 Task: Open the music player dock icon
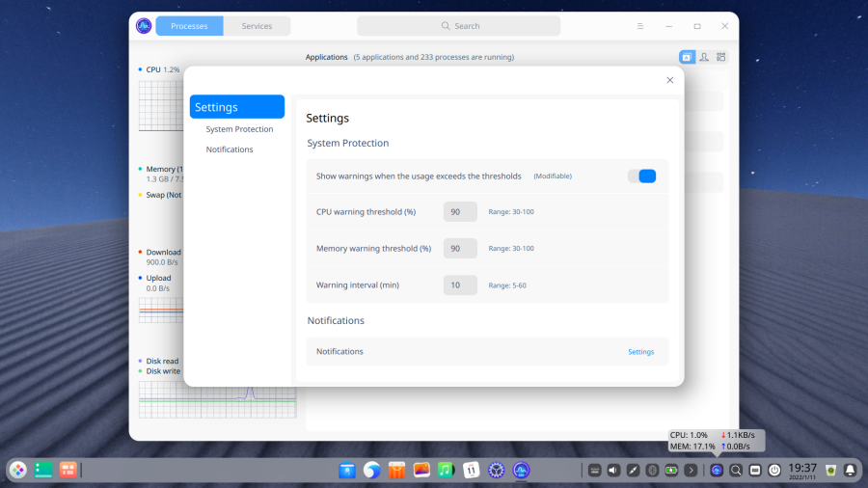tap(447, 471)
